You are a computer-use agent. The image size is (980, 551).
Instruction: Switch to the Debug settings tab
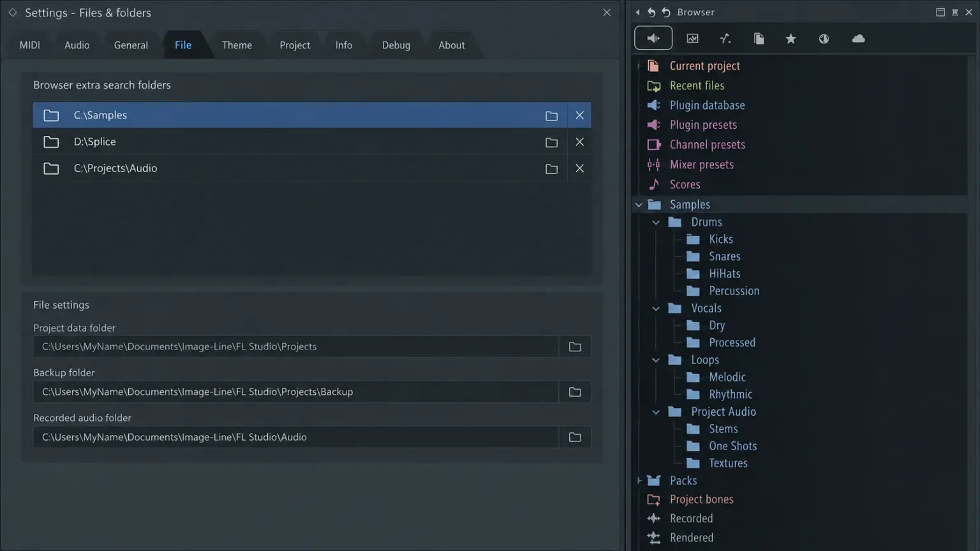[x=396, y=45]
